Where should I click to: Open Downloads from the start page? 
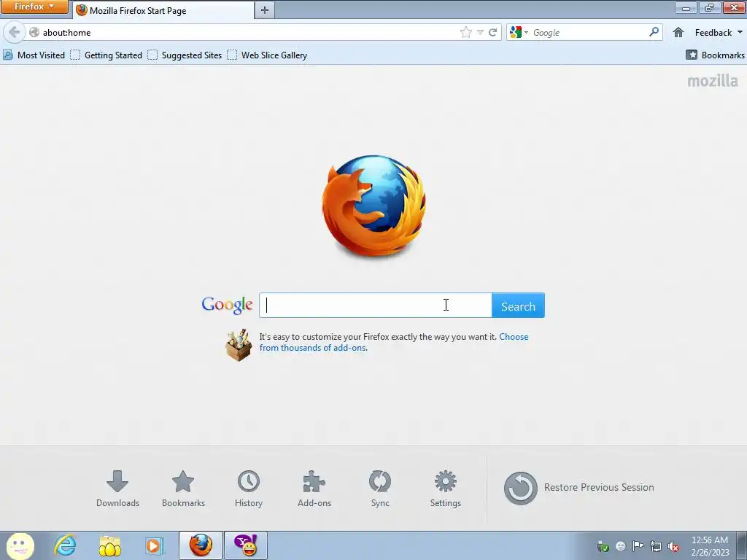pyautogui.click(x=117, y=489)
